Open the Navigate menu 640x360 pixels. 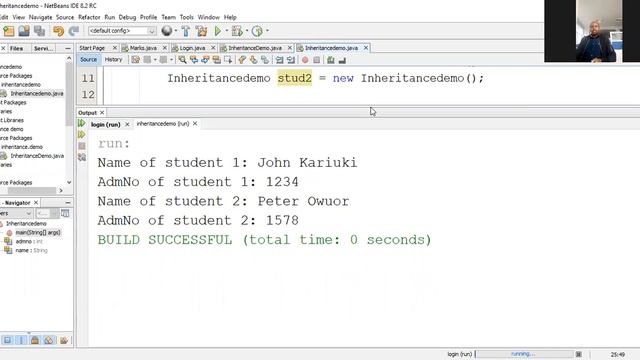click(x=40, y=17)
